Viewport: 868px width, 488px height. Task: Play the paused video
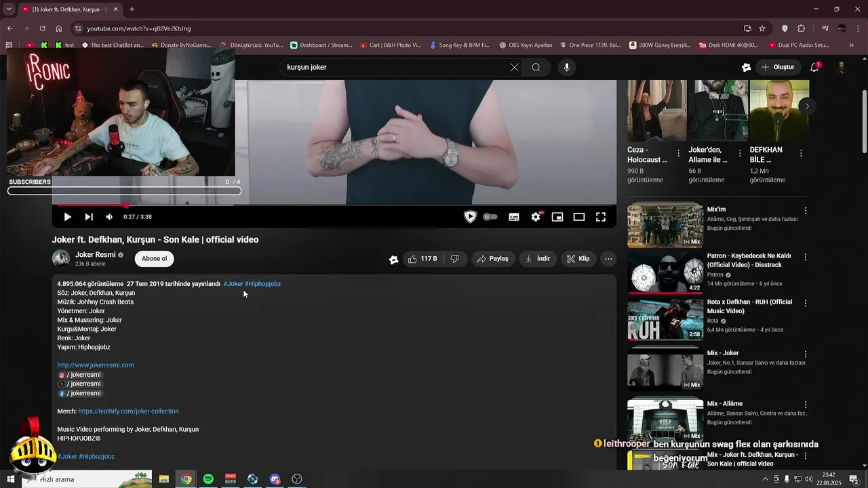(67, 217)
